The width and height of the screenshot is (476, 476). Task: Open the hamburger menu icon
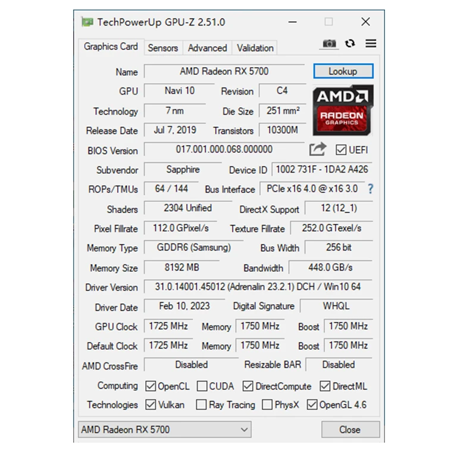371,43
